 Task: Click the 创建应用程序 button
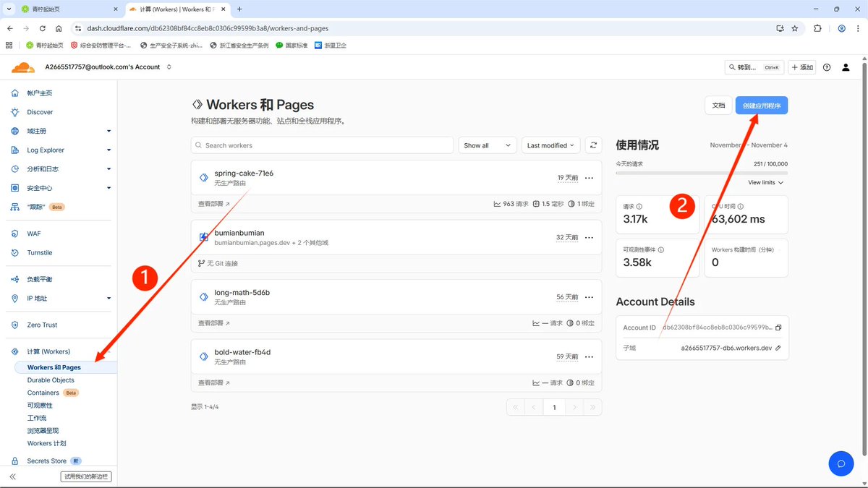click(762, 106)
